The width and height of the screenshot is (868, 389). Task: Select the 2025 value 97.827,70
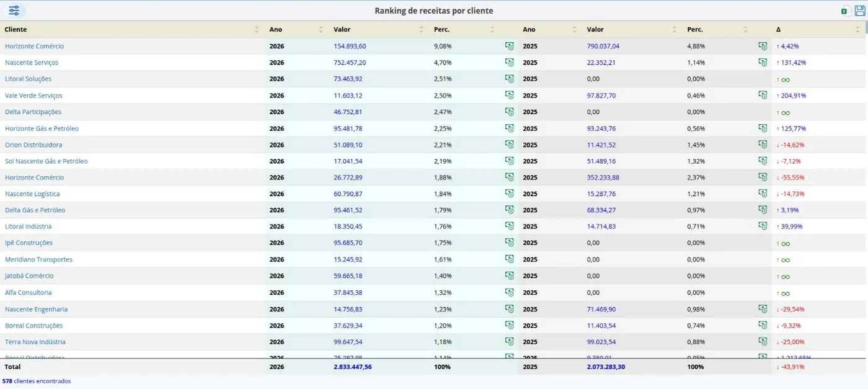(x=601, y=96)
